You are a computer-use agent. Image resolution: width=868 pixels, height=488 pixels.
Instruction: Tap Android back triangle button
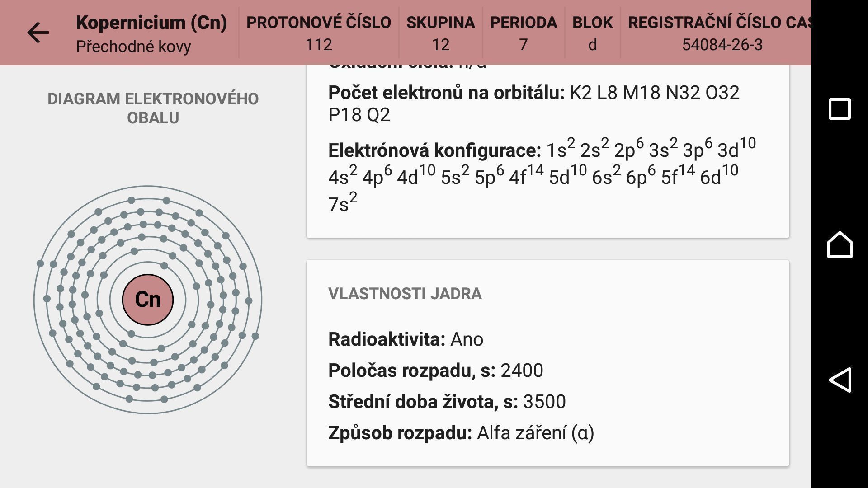[840, 380]
